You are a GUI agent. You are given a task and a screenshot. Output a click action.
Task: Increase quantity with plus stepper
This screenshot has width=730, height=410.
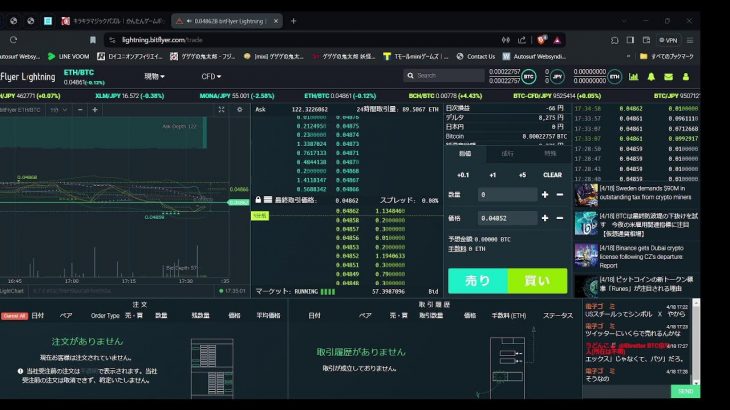click(x=545, y=195)
